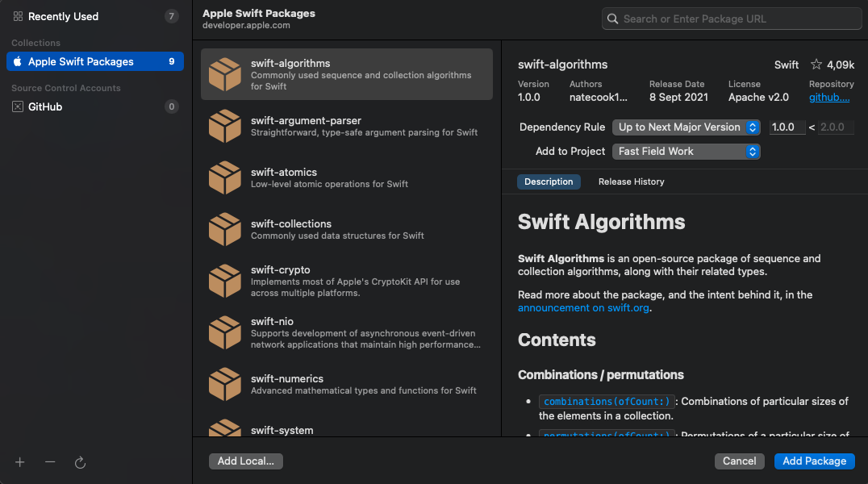Click the Recently Used grid icon
Viewport: 868px width, 484px height.
18,17
